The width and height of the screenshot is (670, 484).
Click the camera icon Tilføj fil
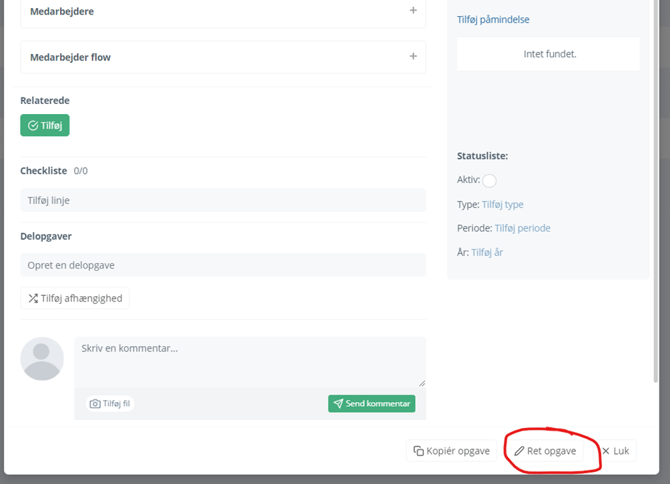pyautogui.click(x=110, y=404)
